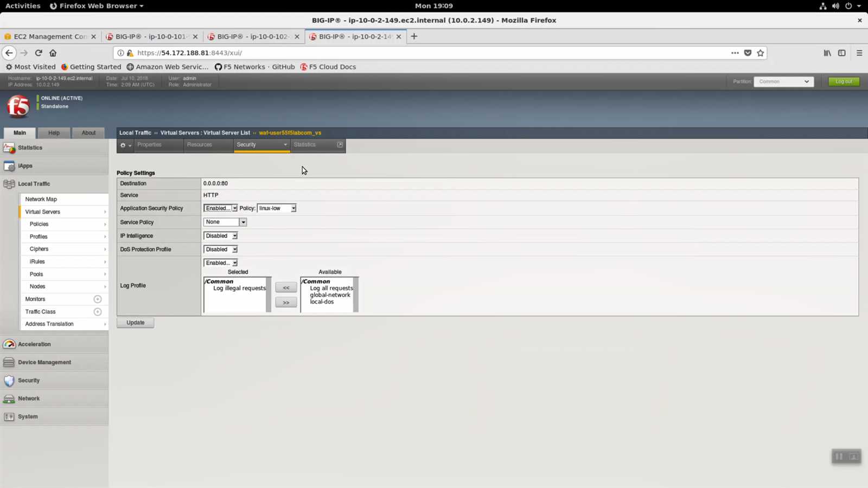Click the Update button

pos(135,323)
